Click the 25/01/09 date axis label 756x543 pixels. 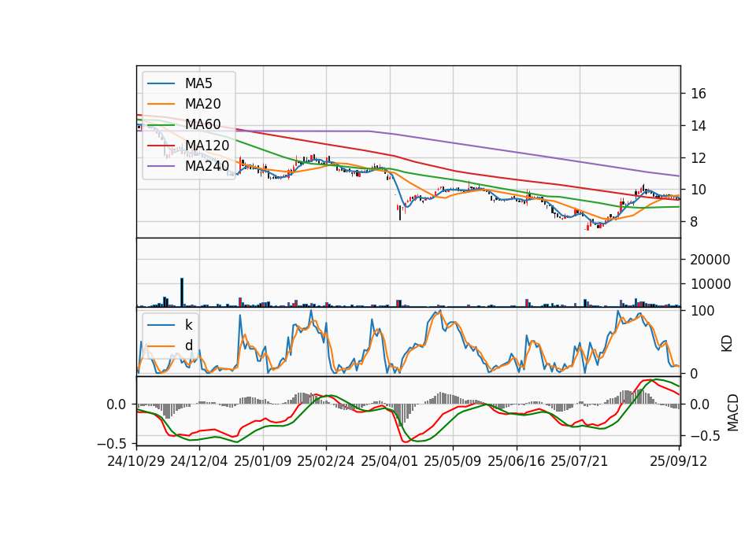[263, 461]
